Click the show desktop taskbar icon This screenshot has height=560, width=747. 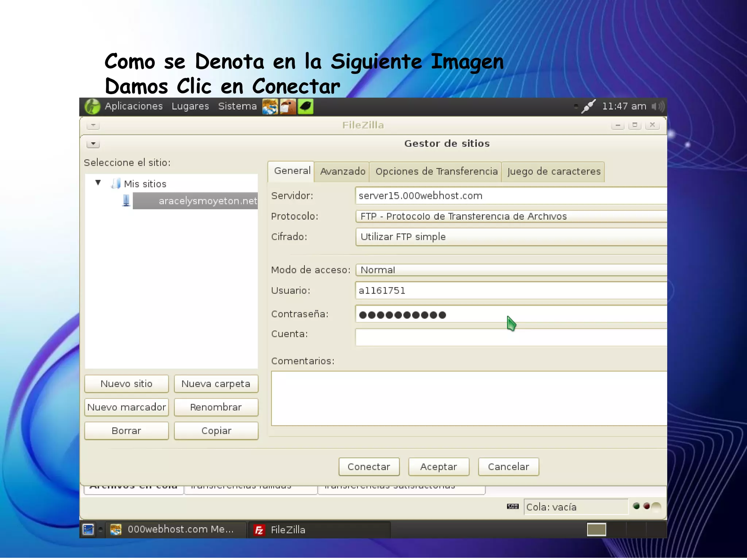(x=88, y=530)
